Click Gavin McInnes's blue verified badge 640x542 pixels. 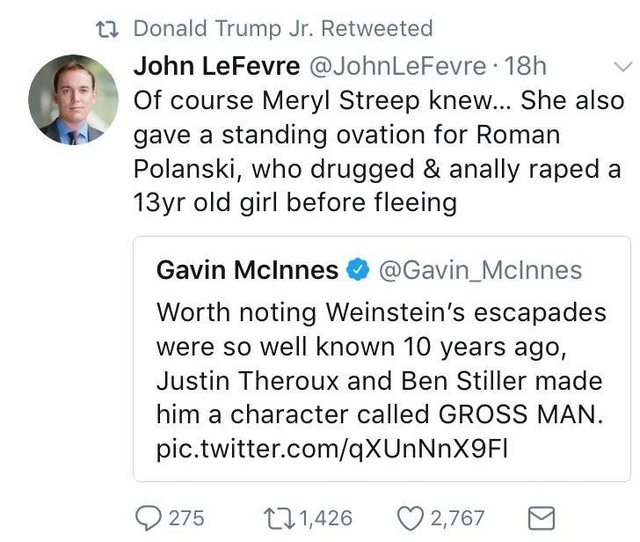click(356, 270)
